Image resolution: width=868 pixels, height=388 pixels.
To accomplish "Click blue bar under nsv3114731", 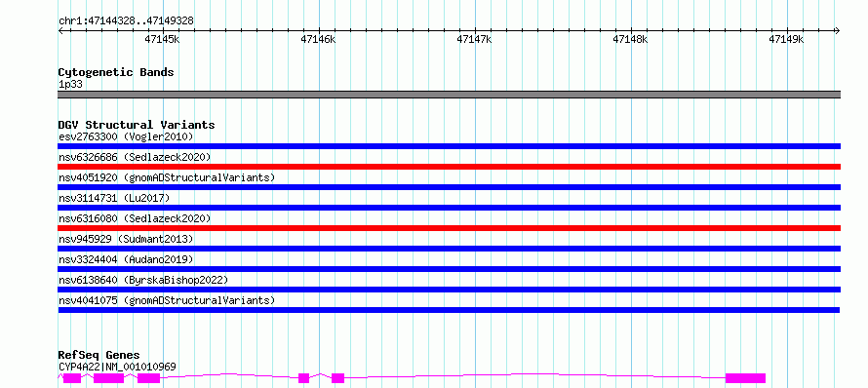I will [x=449, y=208].
